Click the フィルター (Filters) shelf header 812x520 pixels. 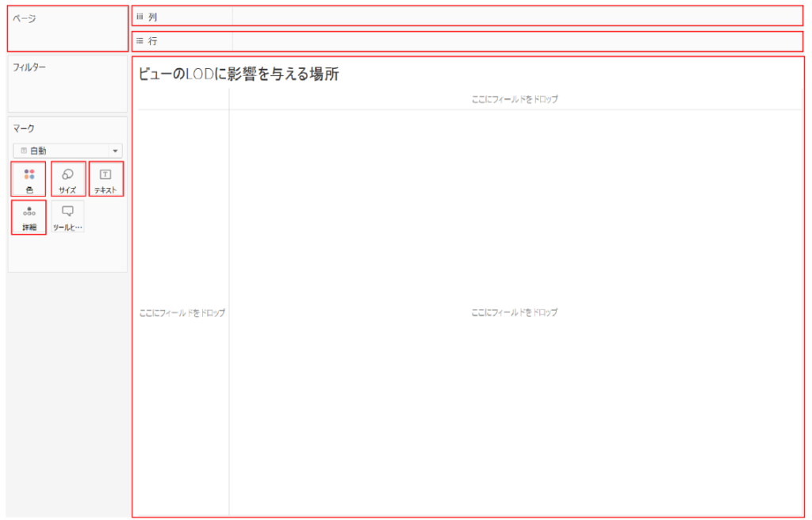(29, 67)
